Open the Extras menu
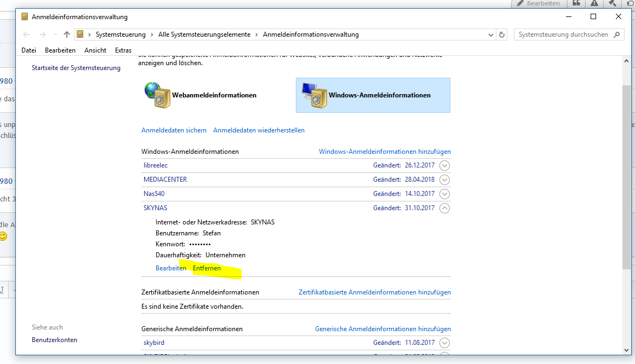The image size is (635, 364). click(x=123, y=50)
